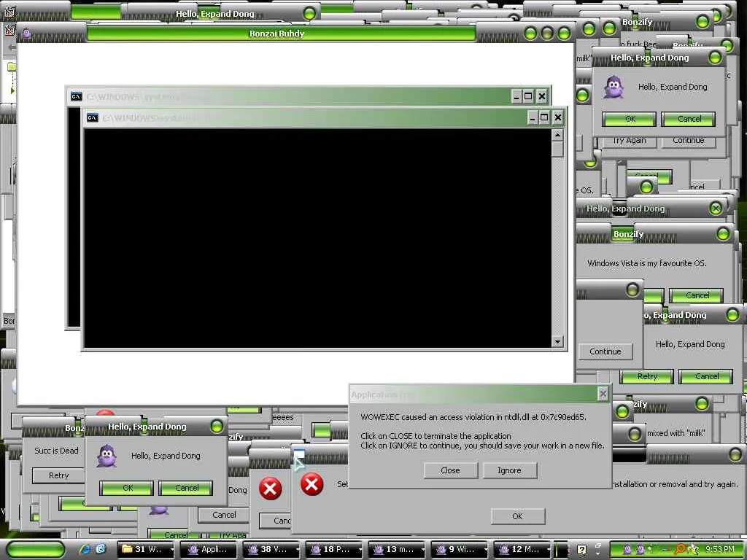The width and height of the screenshot is (747, 560).
Task: Click OK in the bottom-left Hello, Expand Dong dialog
Action: (x=127, y=488)
